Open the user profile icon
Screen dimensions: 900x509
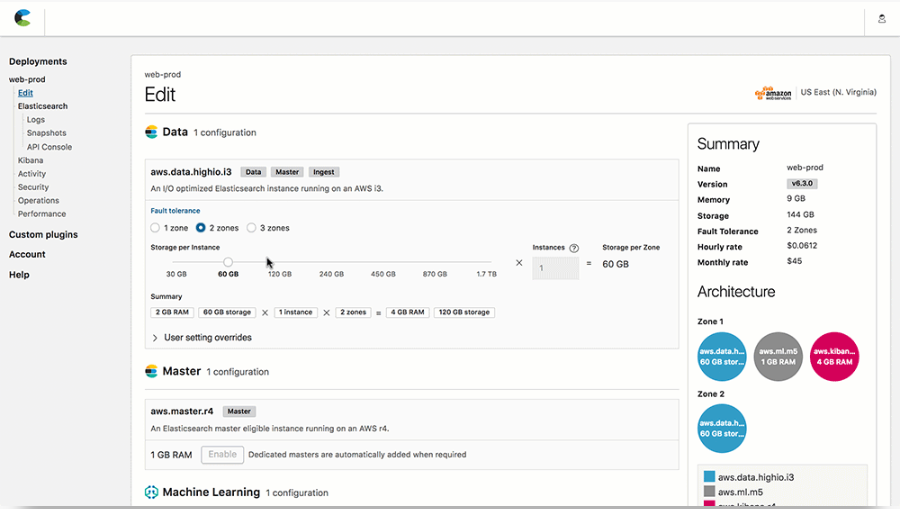point(882,19)
